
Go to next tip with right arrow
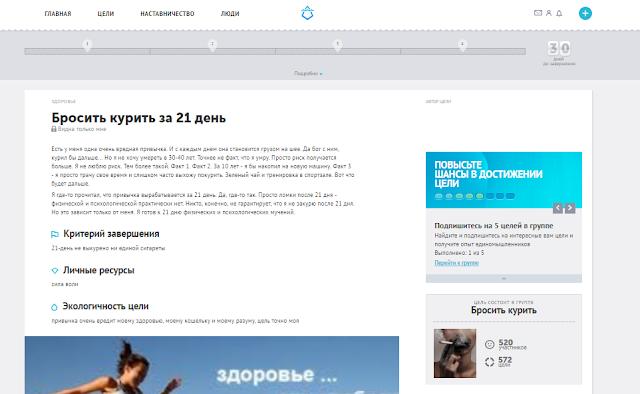(570, 208)
